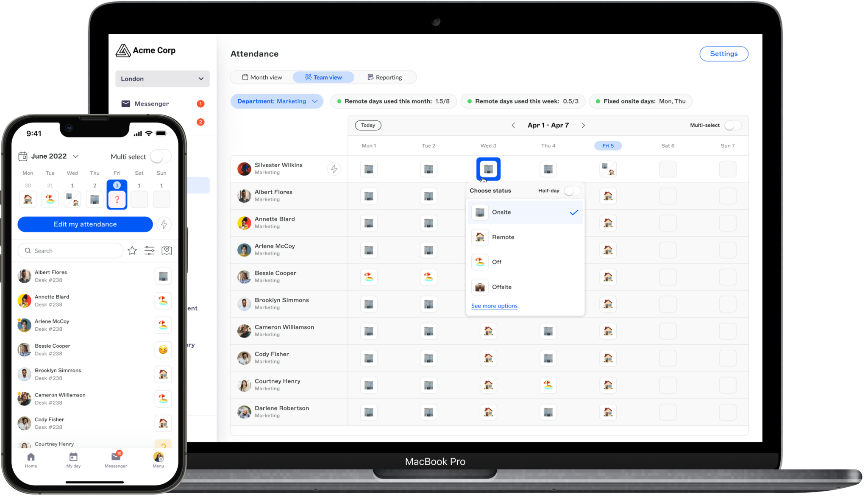Switch to the Month view tab
The height and width of the screenshot is (500, 868).
(262, 77)
